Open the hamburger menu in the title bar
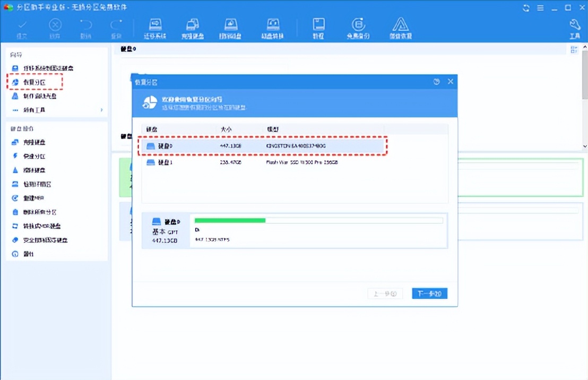The image size is (588, 380). coord(540,8)
